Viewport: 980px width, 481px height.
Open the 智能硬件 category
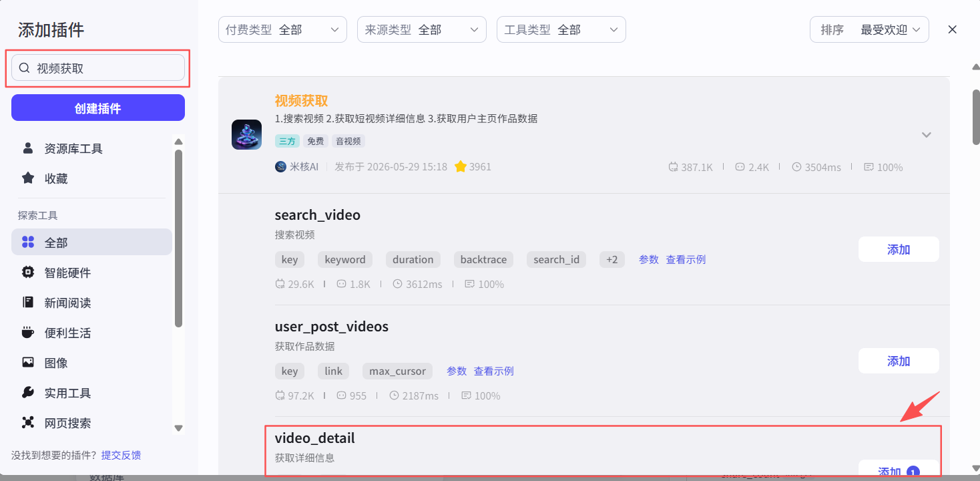91,273
